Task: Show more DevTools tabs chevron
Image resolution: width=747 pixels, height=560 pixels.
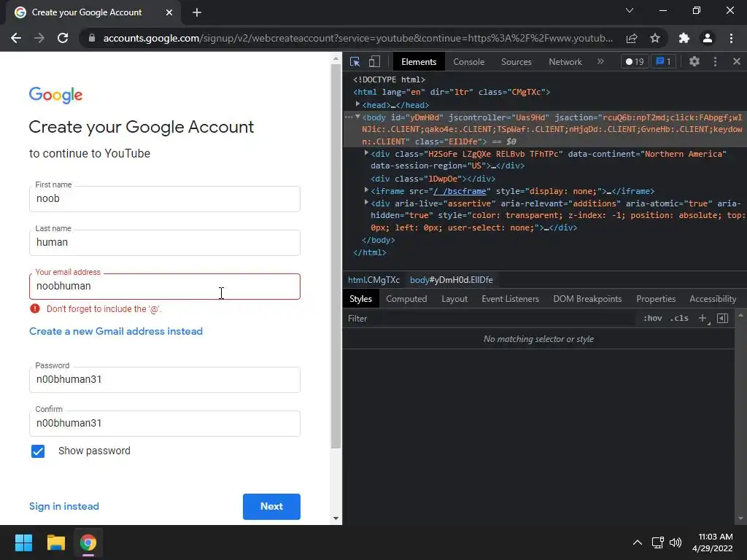Action: [600, 61]
